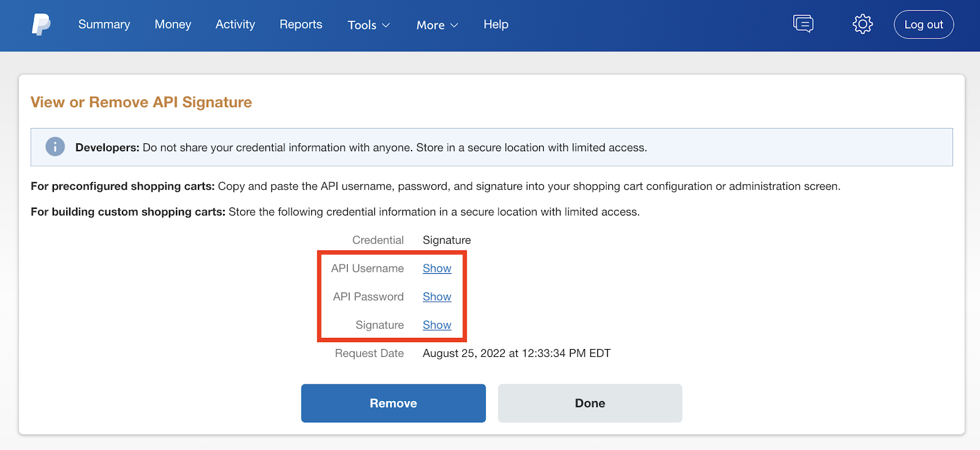Click the API Username label

tap(367, 268)
